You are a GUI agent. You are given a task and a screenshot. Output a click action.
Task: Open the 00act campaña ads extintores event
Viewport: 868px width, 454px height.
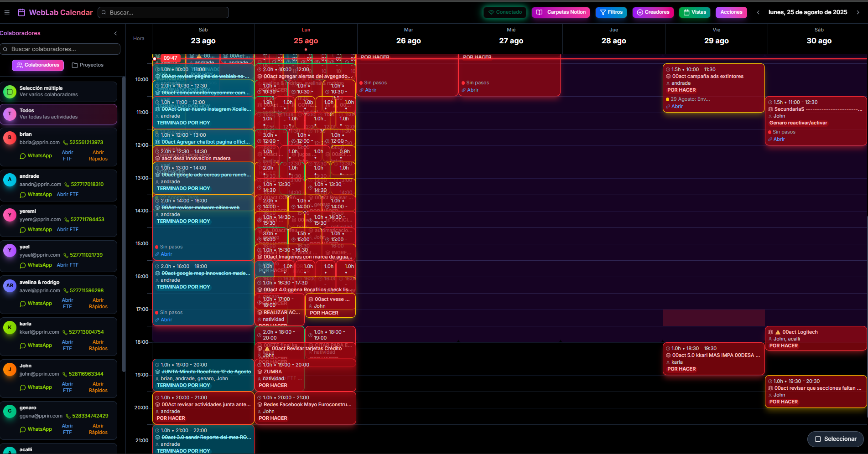tap(713, 88)
